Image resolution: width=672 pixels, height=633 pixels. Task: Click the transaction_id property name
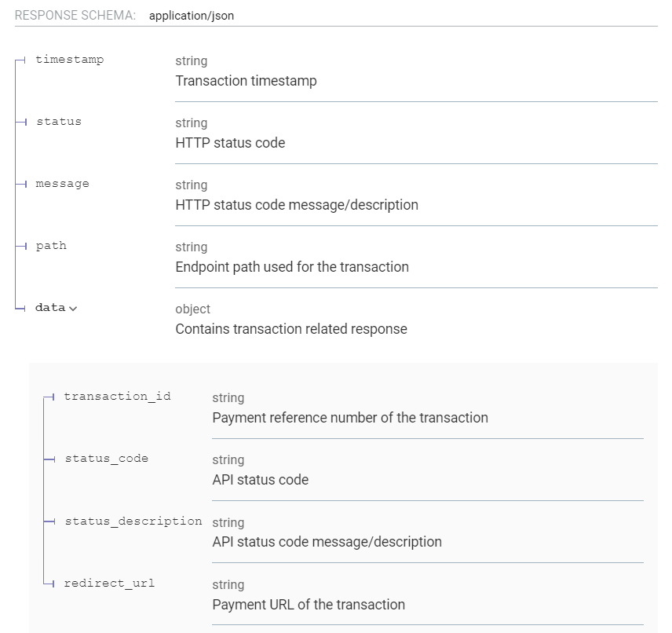(x=119, y=396)
